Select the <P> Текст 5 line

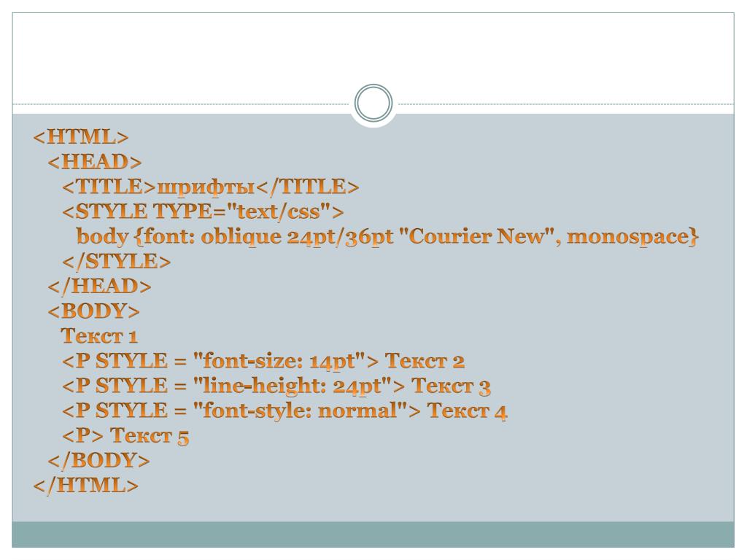(125, 435)
